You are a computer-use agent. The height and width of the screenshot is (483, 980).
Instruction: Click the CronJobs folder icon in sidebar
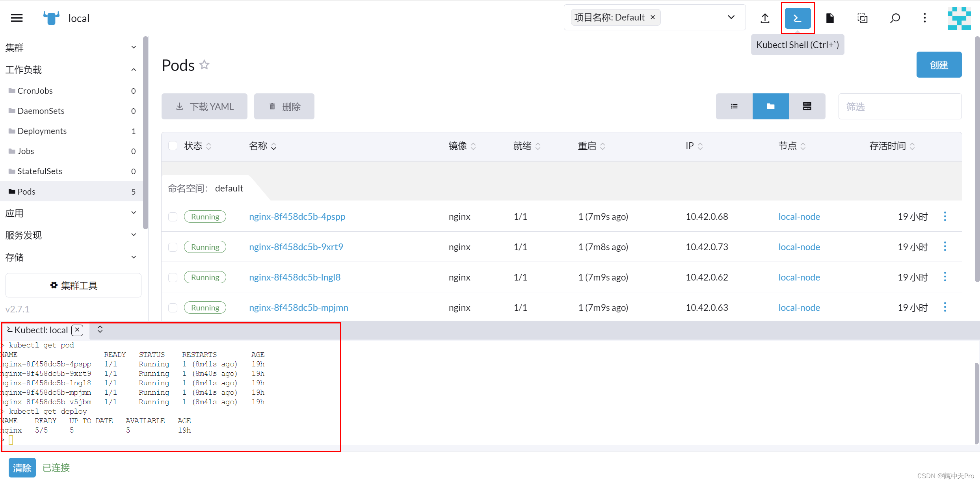pyautogui.click(x=12, y=91)
